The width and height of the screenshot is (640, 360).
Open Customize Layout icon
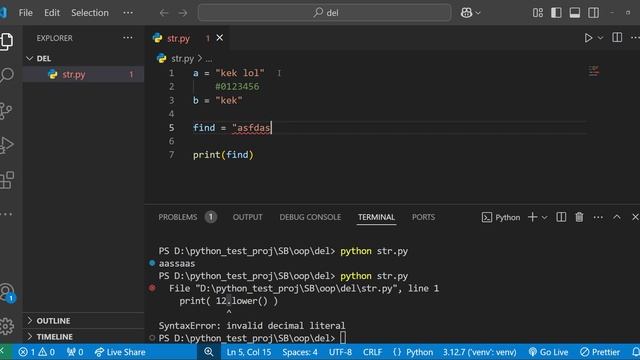[x=538, y=13]
